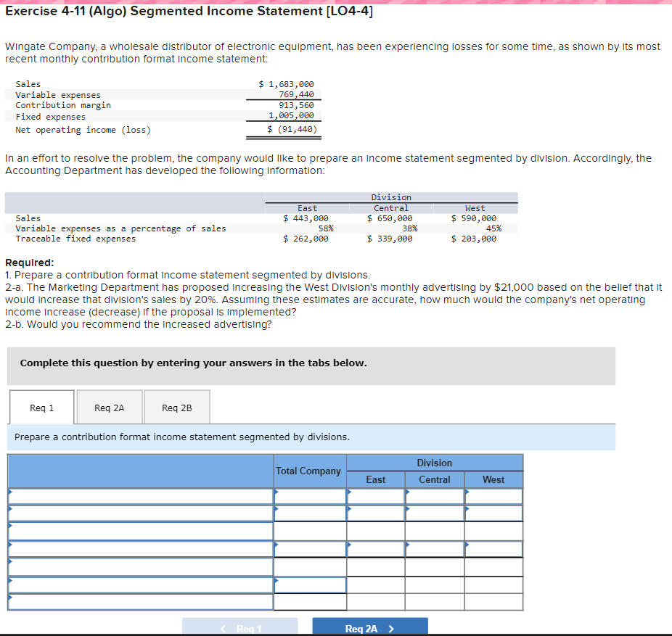Click the Central cell in the fourth row
672x636 pixels.
(434, 549)
